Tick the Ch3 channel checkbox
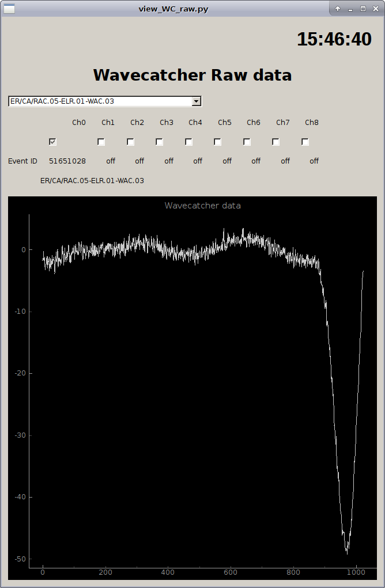The height and width of the screenshot is (588, 385). tap(160, 142)
